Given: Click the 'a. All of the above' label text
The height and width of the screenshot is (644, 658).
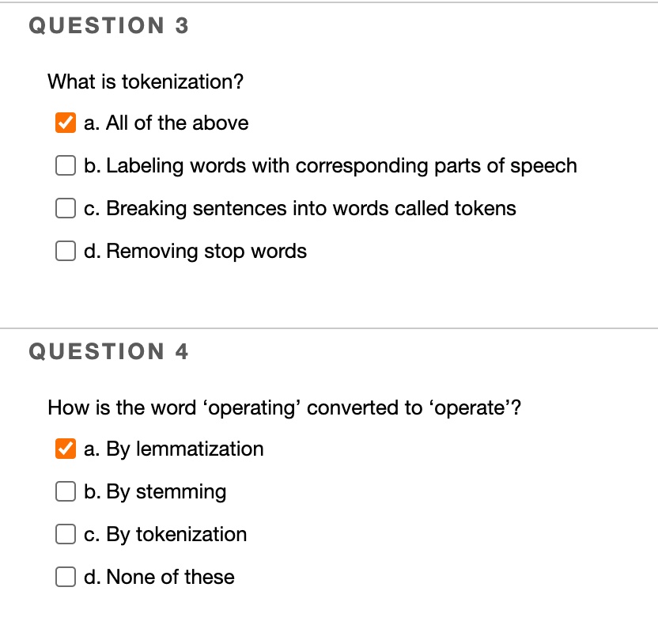Looking at the screenshot, I should click(166, 123).
